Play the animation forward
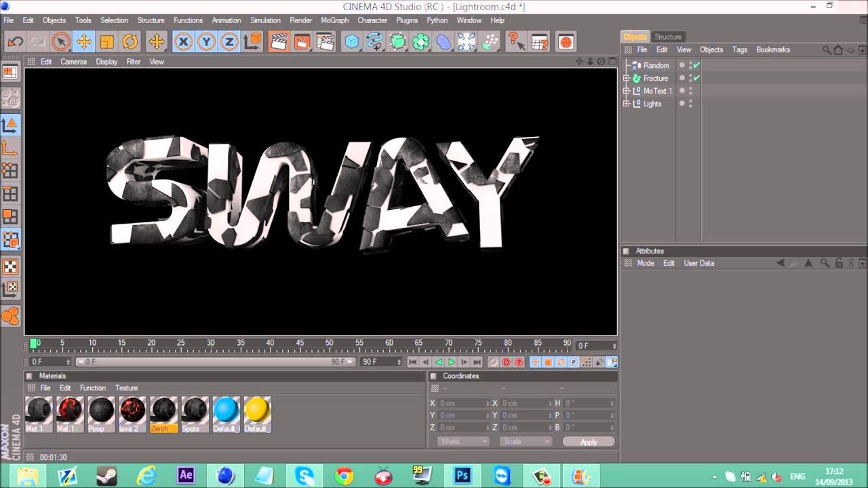Viewport: 868px width, 488px height. 452,362
